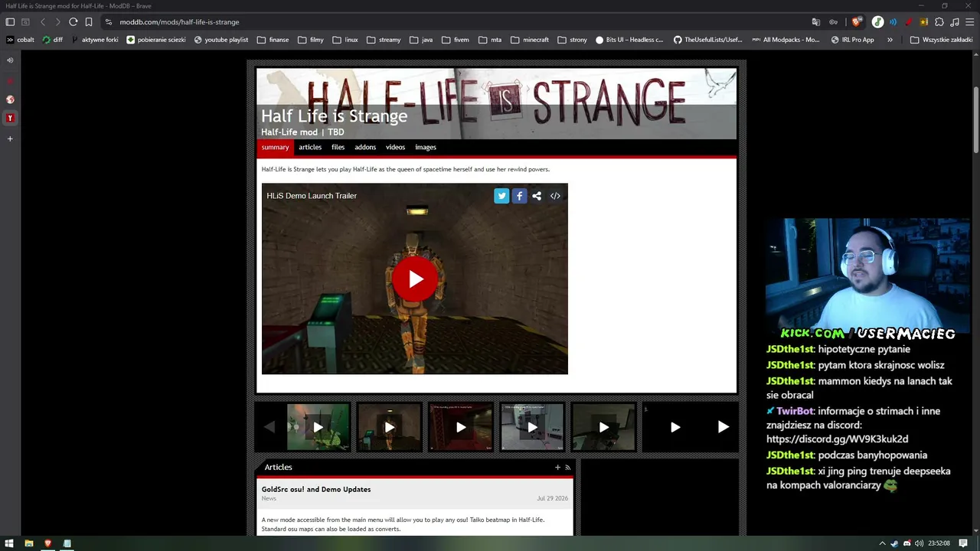
Task: Open the GoldSrc osu! and Demo Updates article
Action: 316,490
